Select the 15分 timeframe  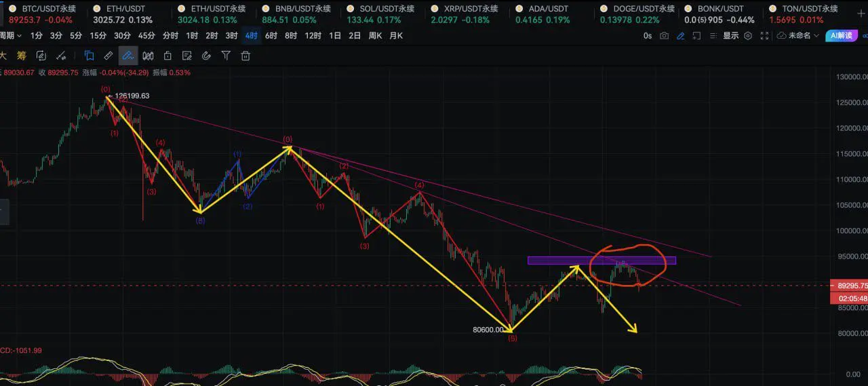98,35
